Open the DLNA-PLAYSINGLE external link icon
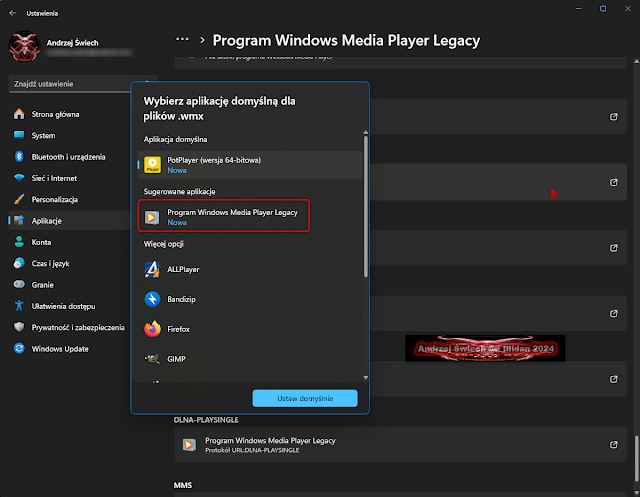The width and height of the screenshot is (640, 497). [x=613, y=445]
